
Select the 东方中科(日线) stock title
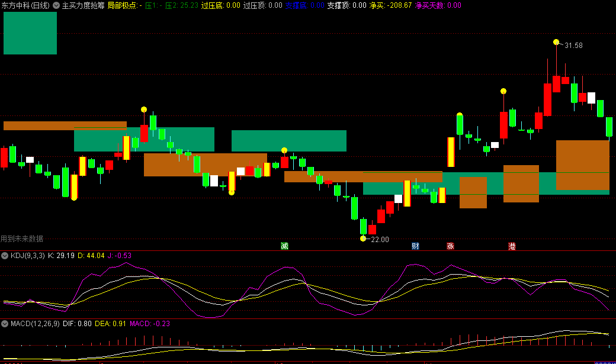point(25,5)
